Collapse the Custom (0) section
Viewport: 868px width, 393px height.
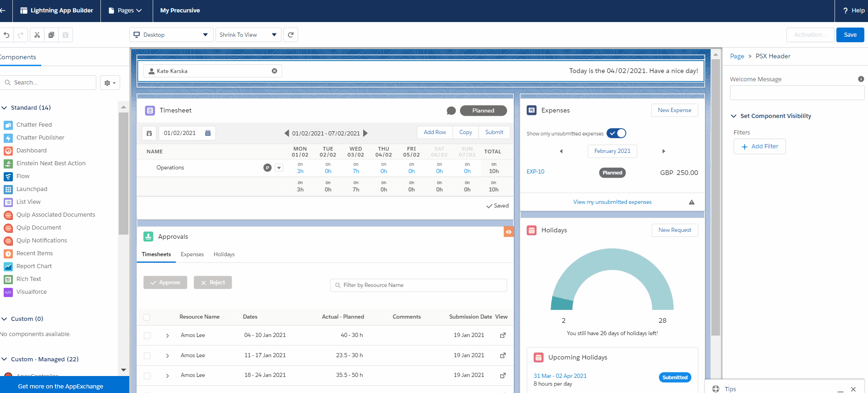pos(4,319)
